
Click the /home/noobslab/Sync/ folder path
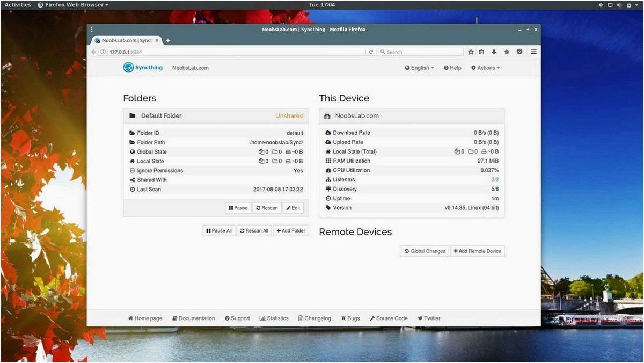pyautogui.click(x=276, y=142)
